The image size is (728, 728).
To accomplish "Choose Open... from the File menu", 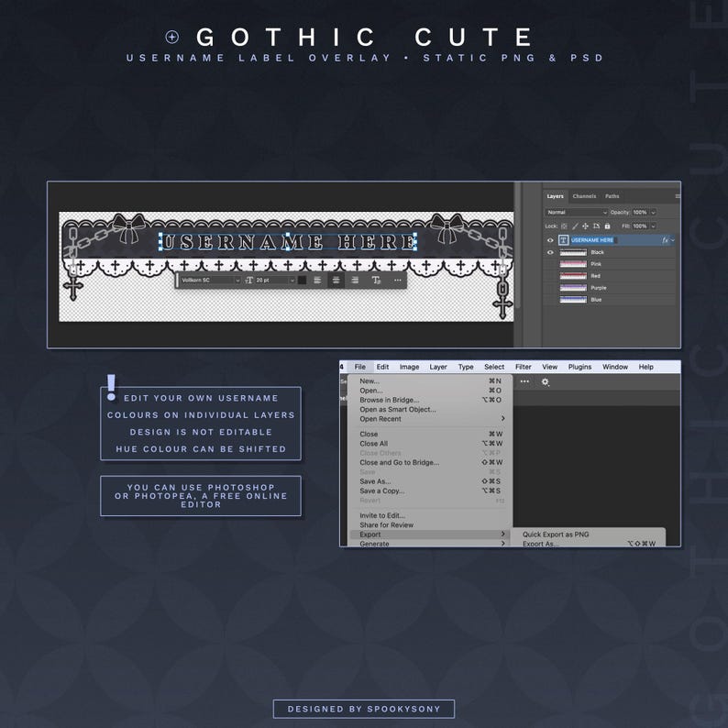I will (x=430, y=391).
